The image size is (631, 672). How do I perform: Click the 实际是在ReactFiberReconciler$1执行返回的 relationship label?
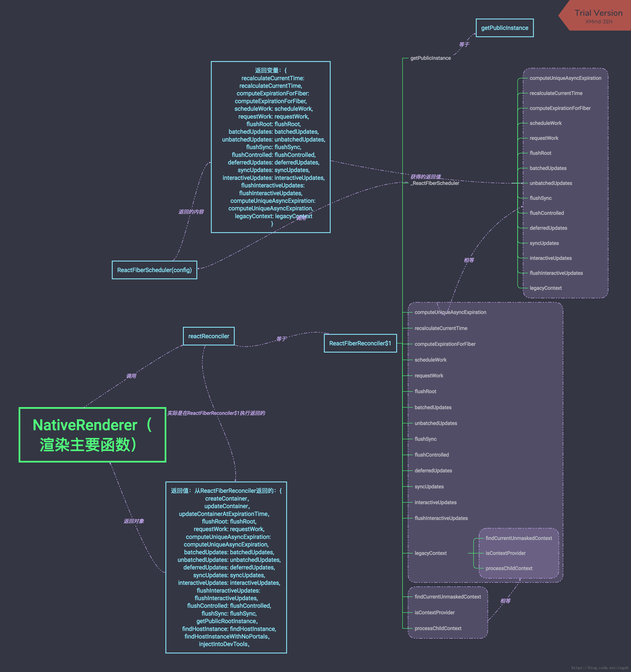click(x=216, y=413)
